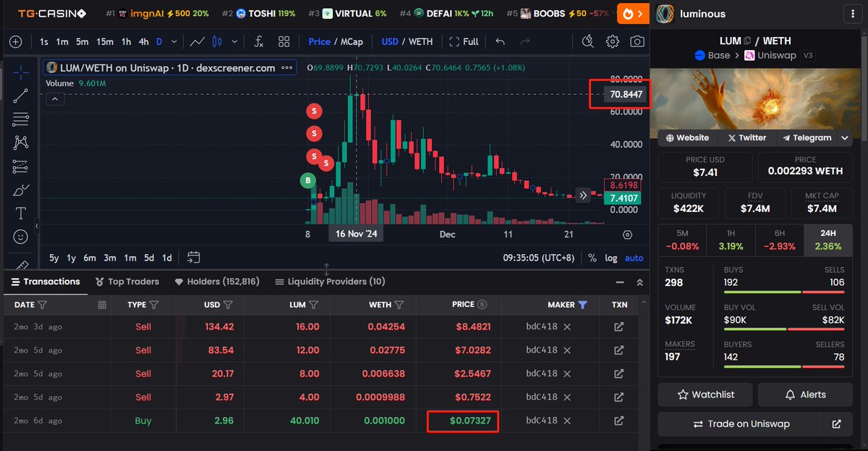The image size is (868, 451).
Task: Open the token Telegram link
Action: pos(807,138)
